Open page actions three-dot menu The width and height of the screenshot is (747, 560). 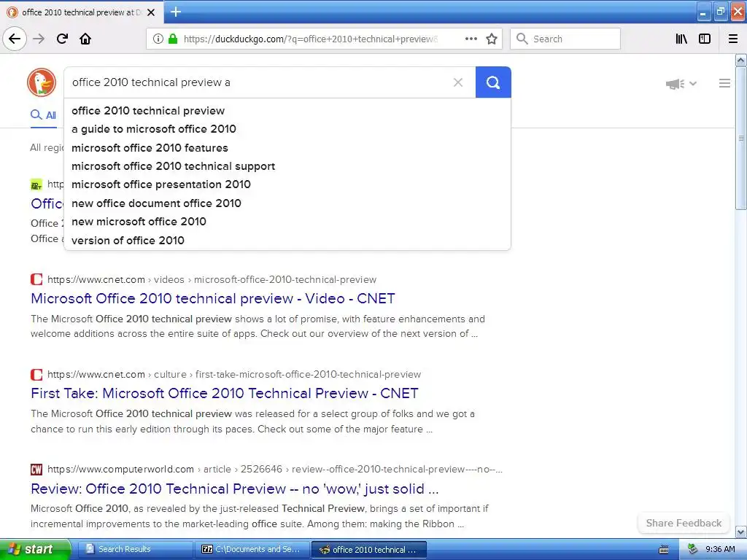click(471, 39)
